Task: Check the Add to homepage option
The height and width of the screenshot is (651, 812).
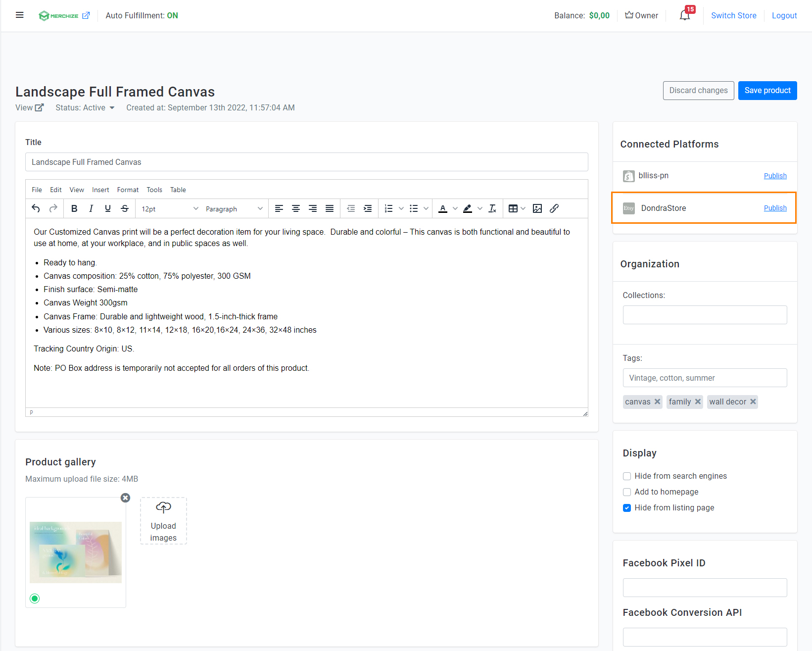Action: 627,492
